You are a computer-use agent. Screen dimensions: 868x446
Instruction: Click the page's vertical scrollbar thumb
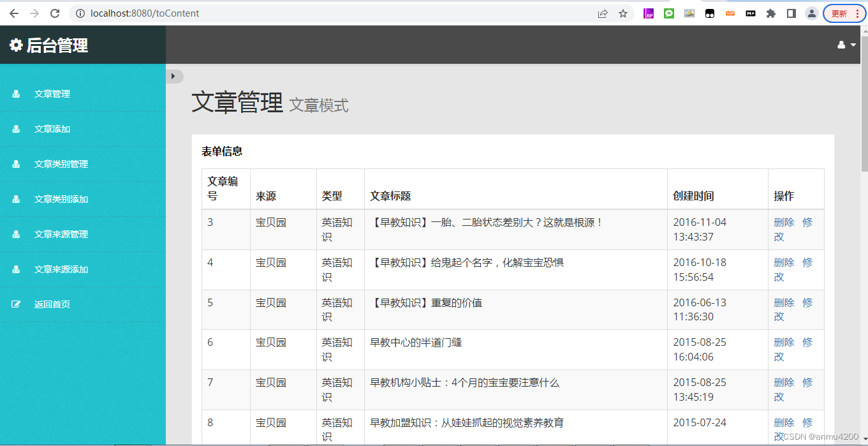(x=864, y=105)
